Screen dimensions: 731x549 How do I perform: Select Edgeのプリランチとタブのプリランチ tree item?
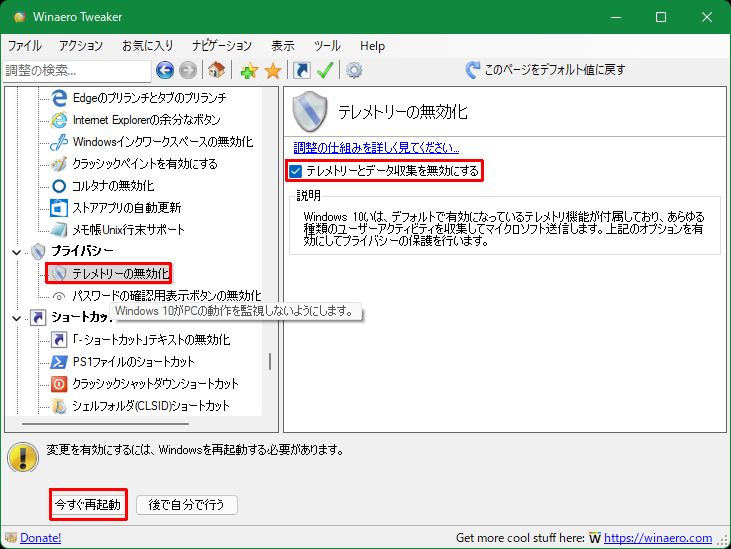click(x=150, y=98)
